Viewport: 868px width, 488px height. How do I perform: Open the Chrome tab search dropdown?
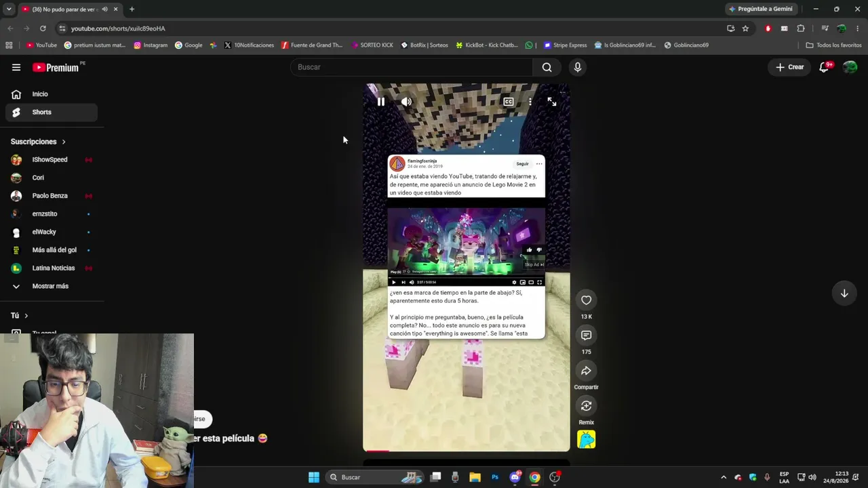point(9,9)
